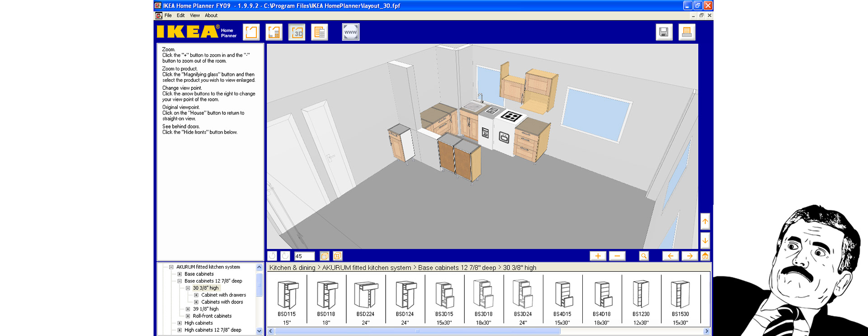
Task: Collapse the 30 3/8" high node
Action: tap(188, 288)
